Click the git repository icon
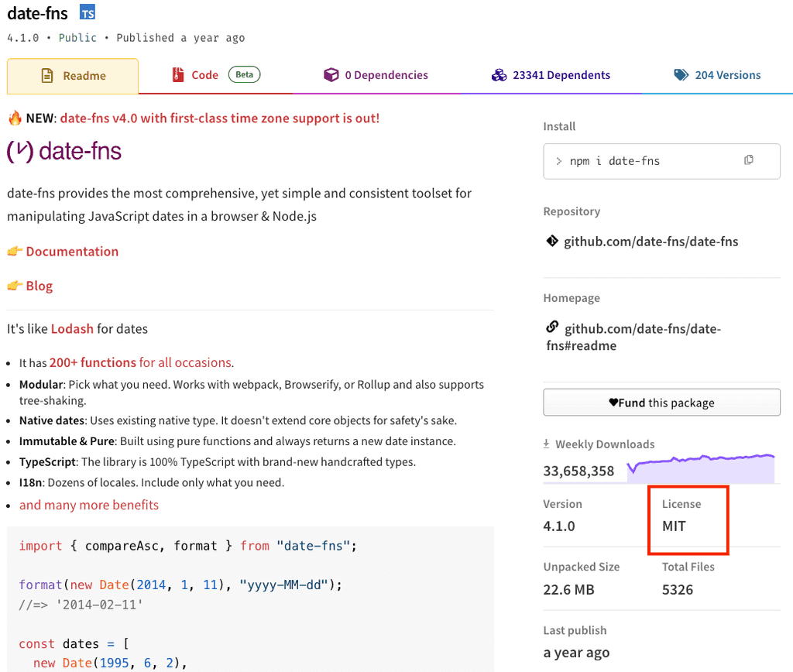This screenshot has height=672, width=793. point(552,242)
